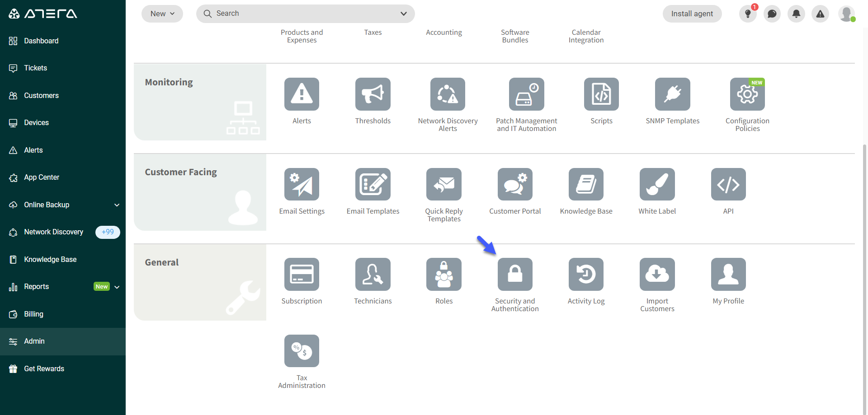Open Subscription card icon
The image size is (868, 415).
[x=302, y=274]
